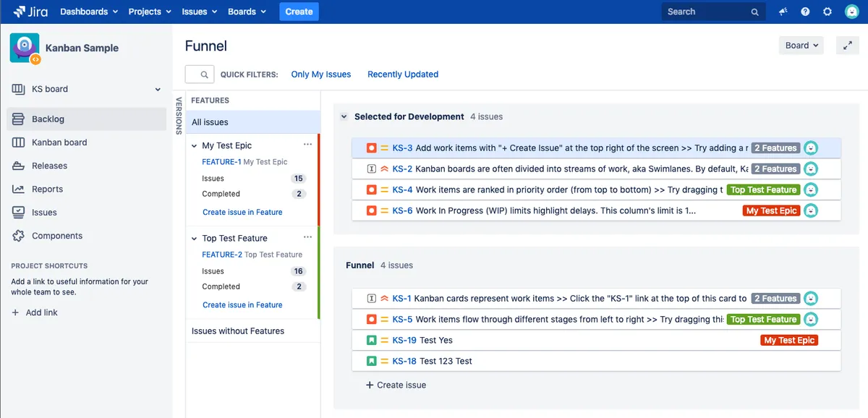Open the FEATURE-1 link
This screenshot has width=868, height=418.
221,162
